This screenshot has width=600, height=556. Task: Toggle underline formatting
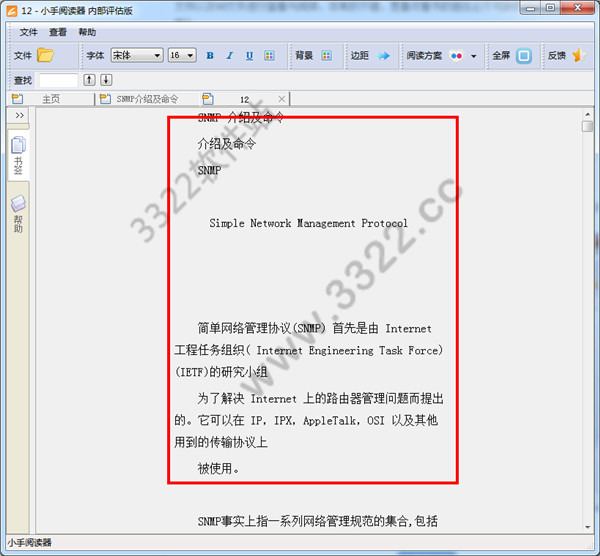pyautogui.click(x=249, y=55)
